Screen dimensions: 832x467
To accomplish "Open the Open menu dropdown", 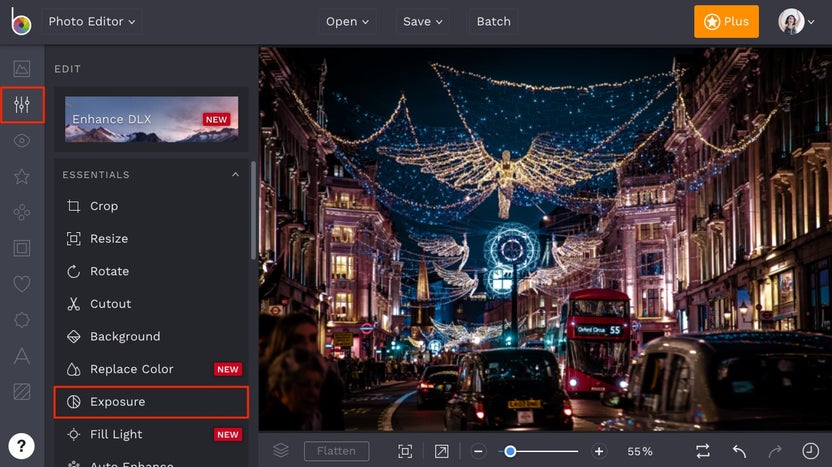I will point(347,22).
